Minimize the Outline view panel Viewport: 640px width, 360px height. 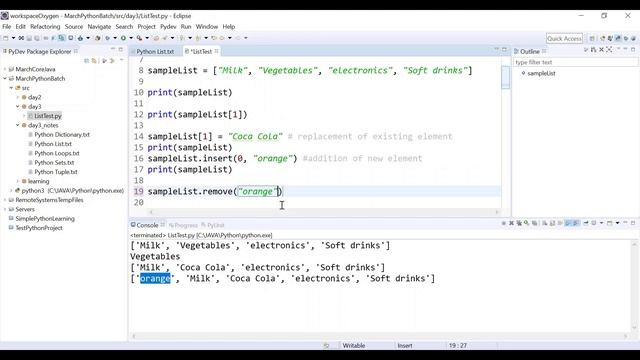coord(625,49)
